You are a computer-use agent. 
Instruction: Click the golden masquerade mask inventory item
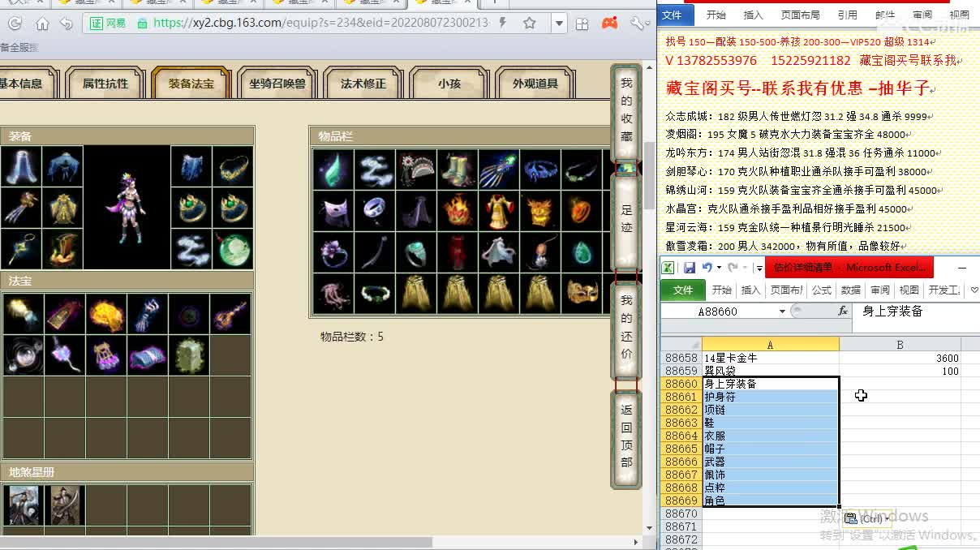click(x=582, y=294)
